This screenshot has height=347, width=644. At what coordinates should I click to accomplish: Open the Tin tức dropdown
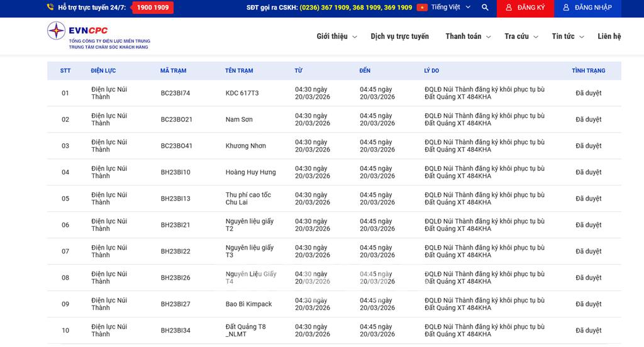coord(568,36)
